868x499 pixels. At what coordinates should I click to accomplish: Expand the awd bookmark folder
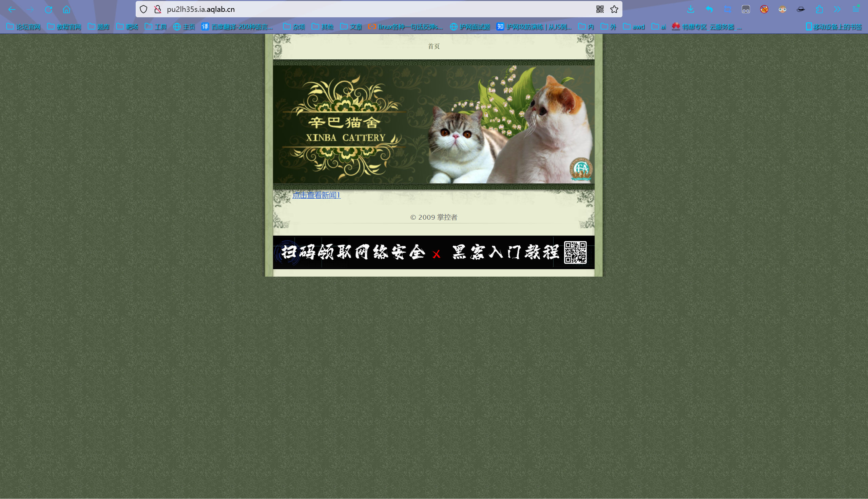(635, 27)
